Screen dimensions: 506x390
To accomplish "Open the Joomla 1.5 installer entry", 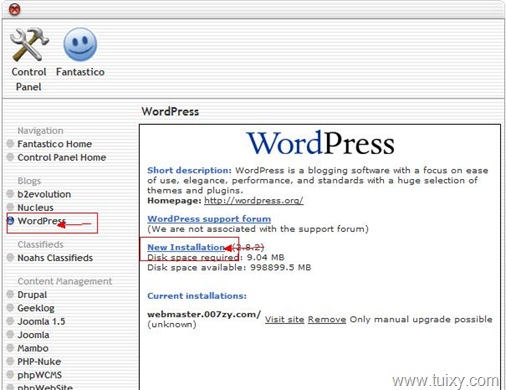I will click(x=41, y=322).
